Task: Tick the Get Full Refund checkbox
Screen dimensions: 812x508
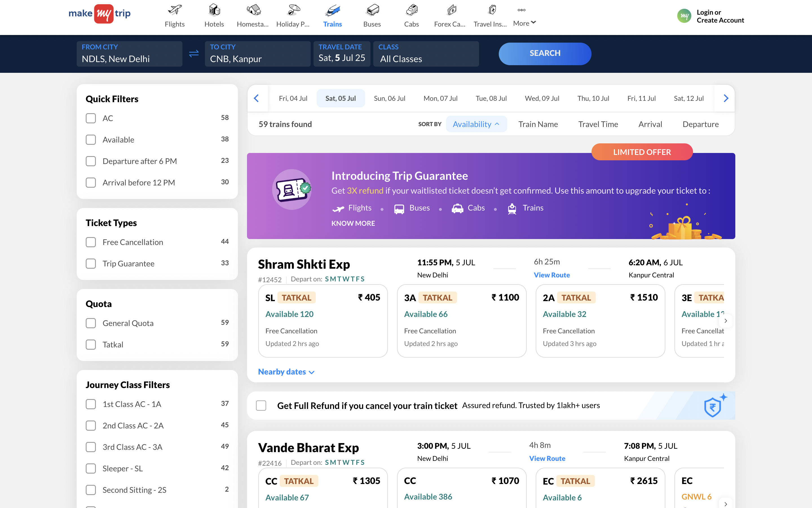Action: coord(261,406)
